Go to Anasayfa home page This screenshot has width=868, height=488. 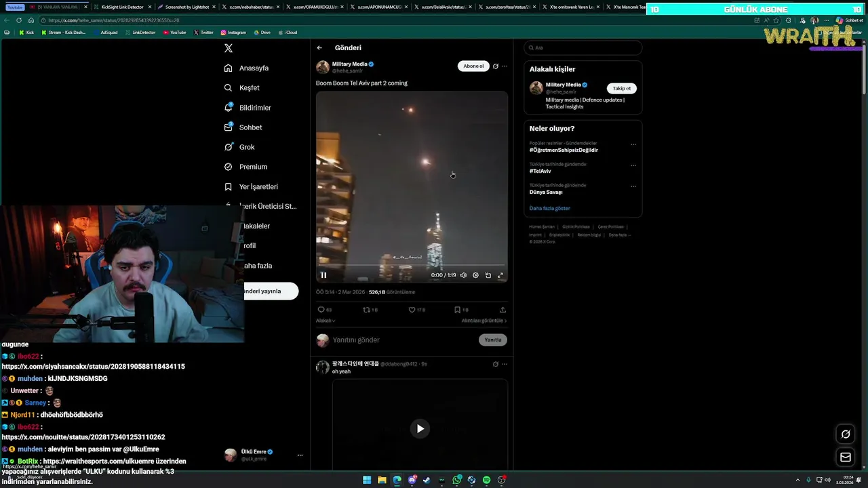pyautogui.click(x=247, y=68)
